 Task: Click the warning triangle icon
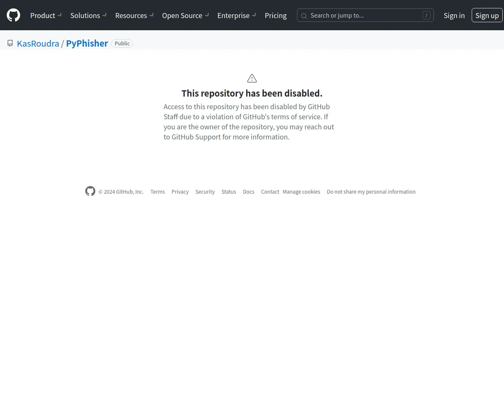point(252,78)
